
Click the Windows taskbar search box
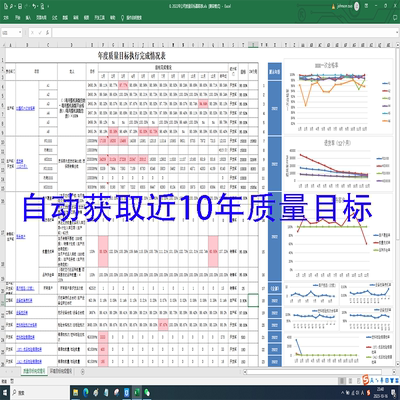tap(40, 393)
